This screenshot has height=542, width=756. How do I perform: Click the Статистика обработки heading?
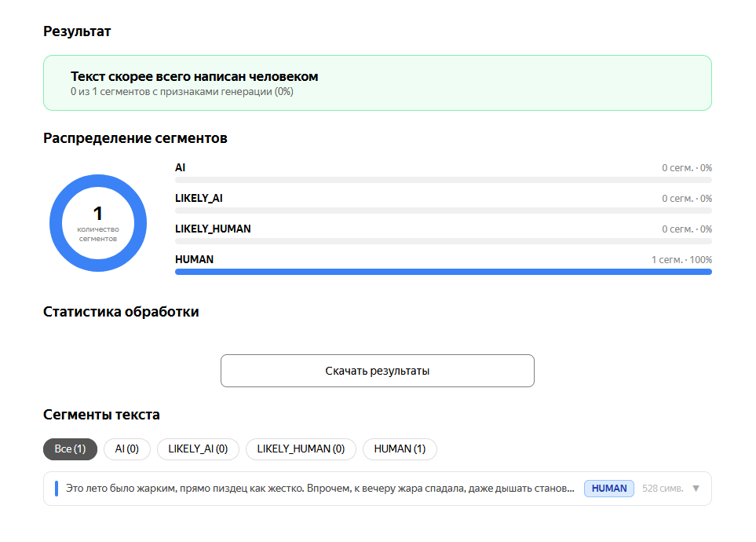click(121, 312)
